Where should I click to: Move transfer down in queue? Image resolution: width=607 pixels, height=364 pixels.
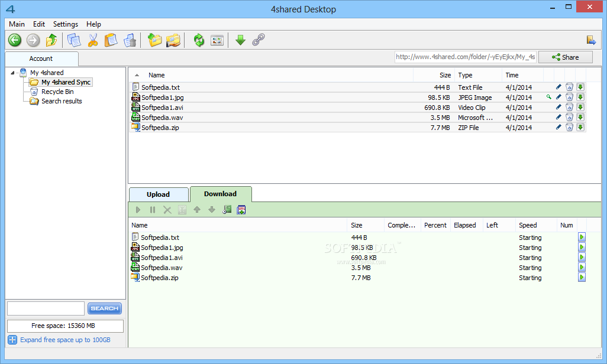tap(212, 210)
